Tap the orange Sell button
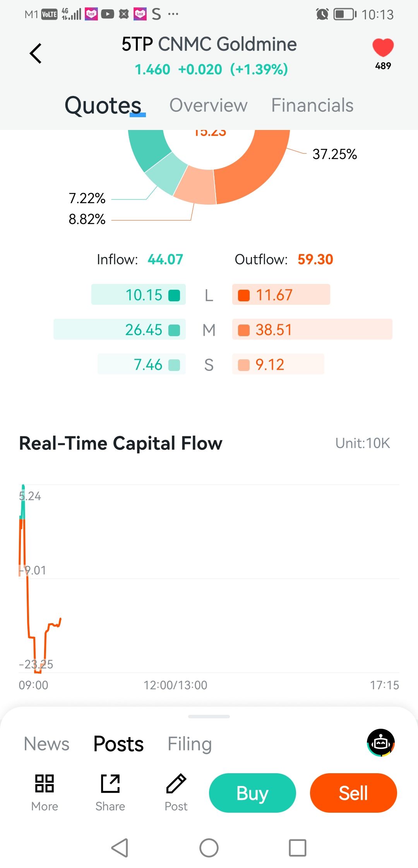This screenshot has height=868, width=418. point(353,793)
